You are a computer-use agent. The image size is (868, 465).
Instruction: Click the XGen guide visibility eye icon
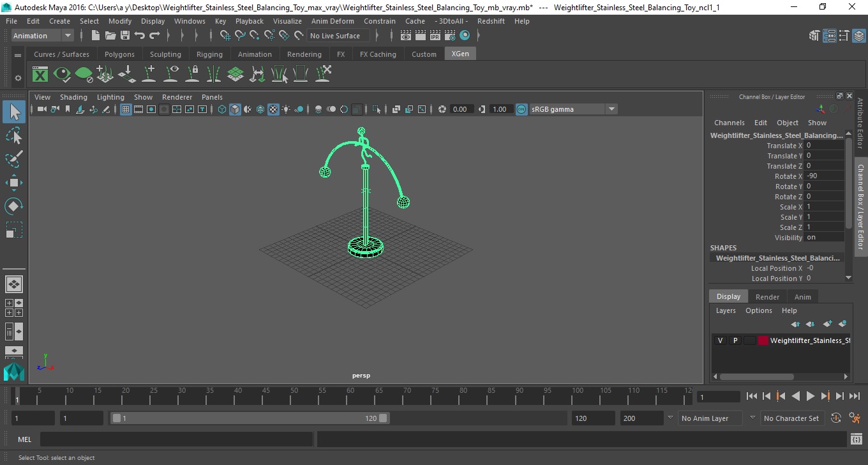coord(171,75)
